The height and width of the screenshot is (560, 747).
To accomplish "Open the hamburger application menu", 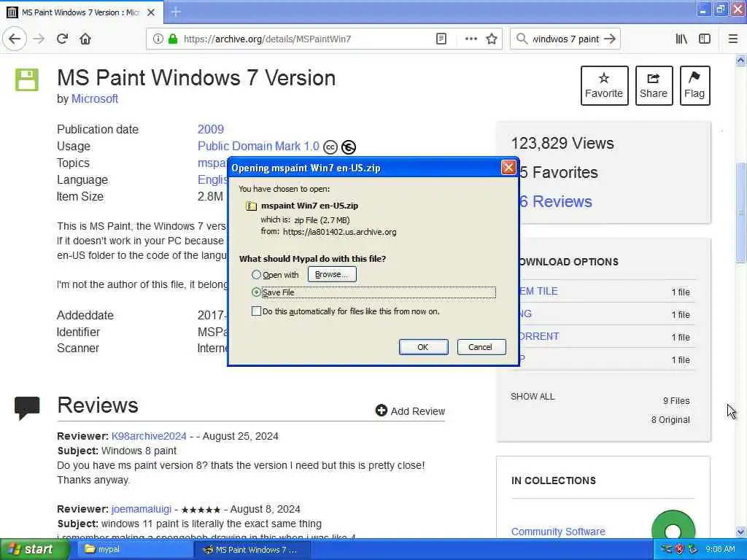I will click(733, 39).
